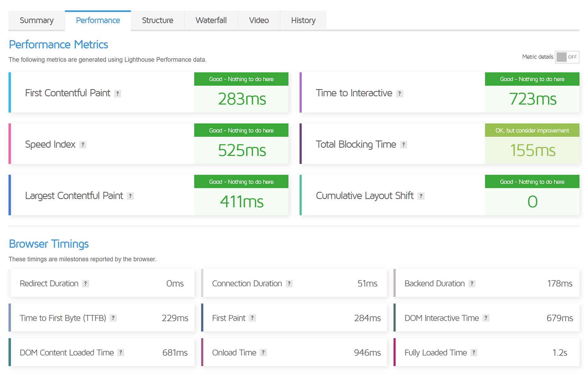Click question mark beside Time to First Byte
Image resolution: width=588 pixels, height=381 pixels.
coord(113,318)
